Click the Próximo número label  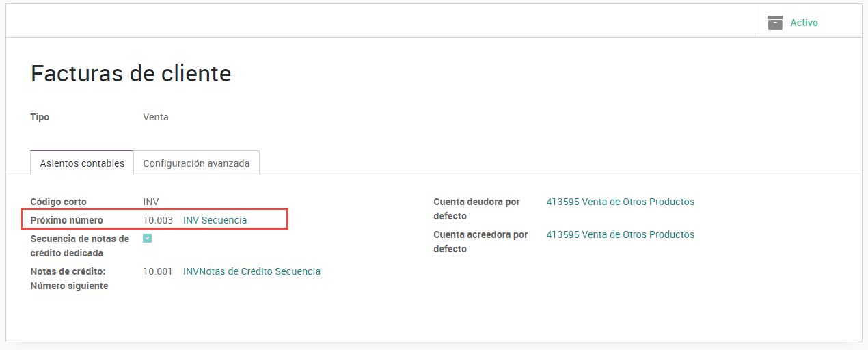pyautogui.click(x=67, y=220)
